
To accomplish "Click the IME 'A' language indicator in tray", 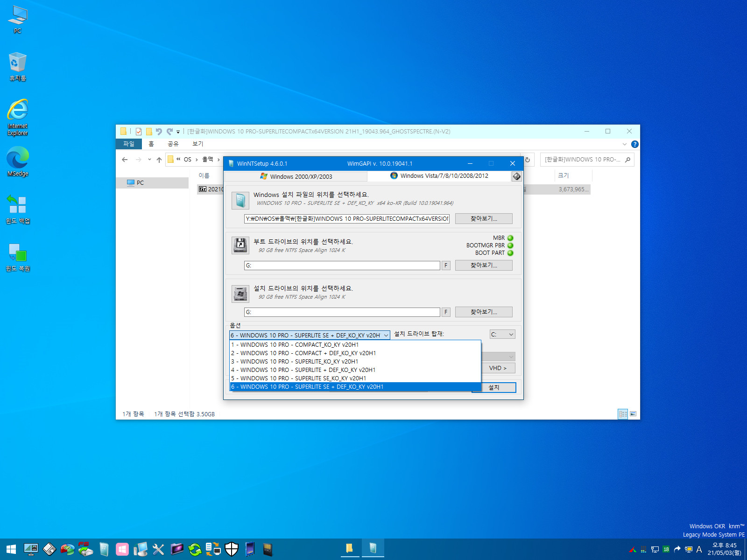I will pos(699,549).
